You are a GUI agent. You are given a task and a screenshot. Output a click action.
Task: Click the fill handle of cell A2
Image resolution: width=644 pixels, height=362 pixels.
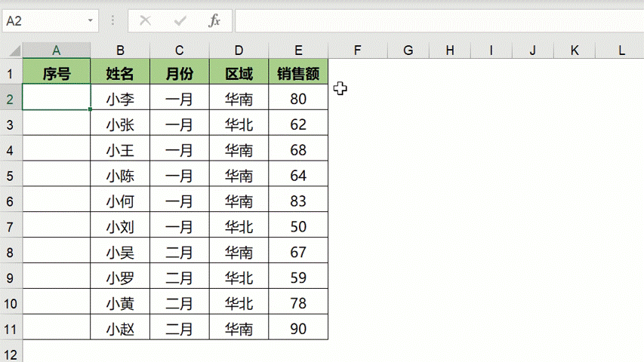(x=90, y=109)
